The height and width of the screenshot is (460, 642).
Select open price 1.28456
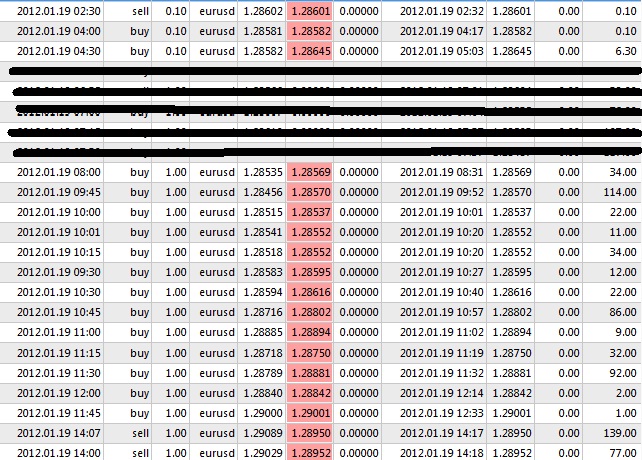263,192
